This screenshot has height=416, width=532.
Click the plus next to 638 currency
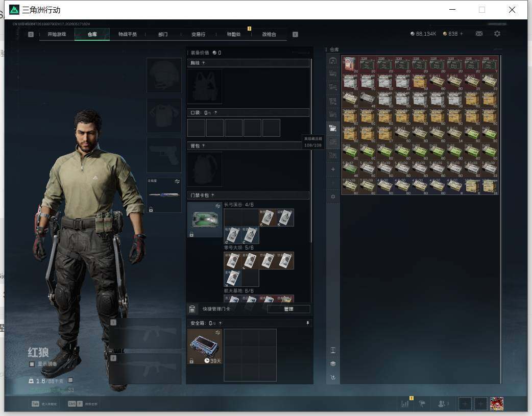462,34
